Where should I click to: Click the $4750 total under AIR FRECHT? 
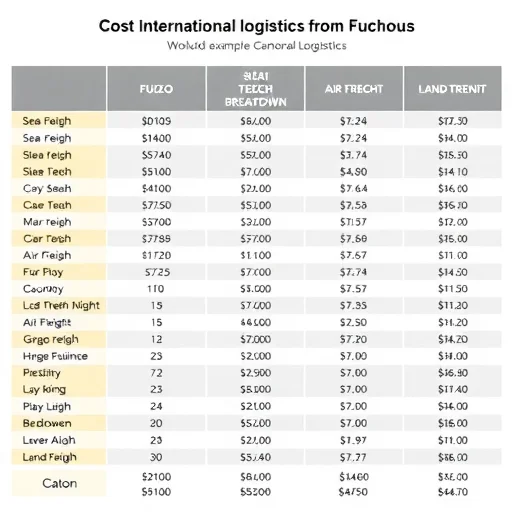pyautogui.click(x=353, y=492)
